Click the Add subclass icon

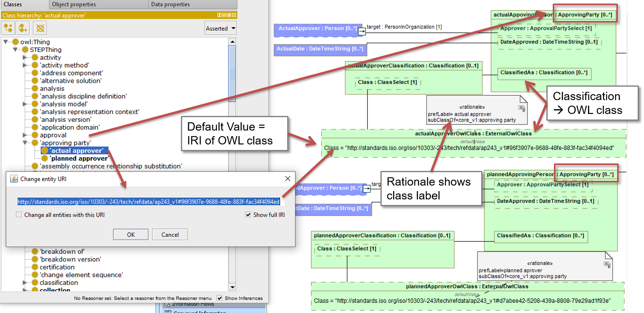8,28
